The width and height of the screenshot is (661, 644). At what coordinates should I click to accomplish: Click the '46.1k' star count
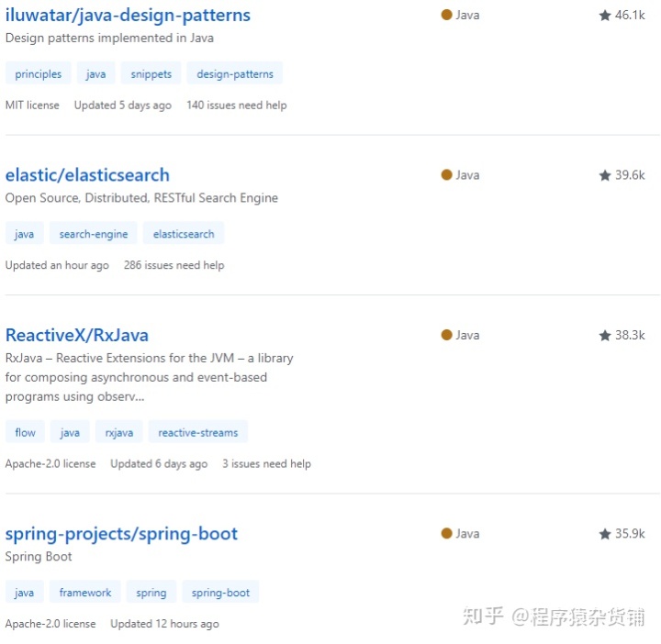630,16
